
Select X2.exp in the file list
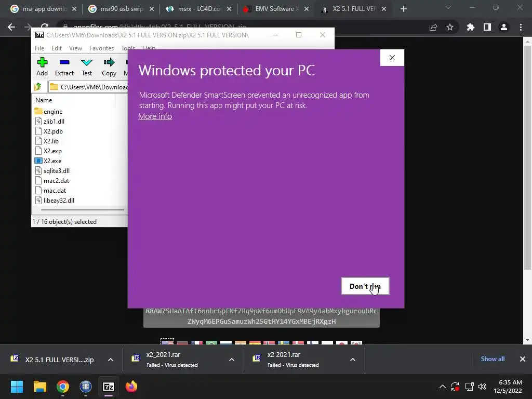48,151
